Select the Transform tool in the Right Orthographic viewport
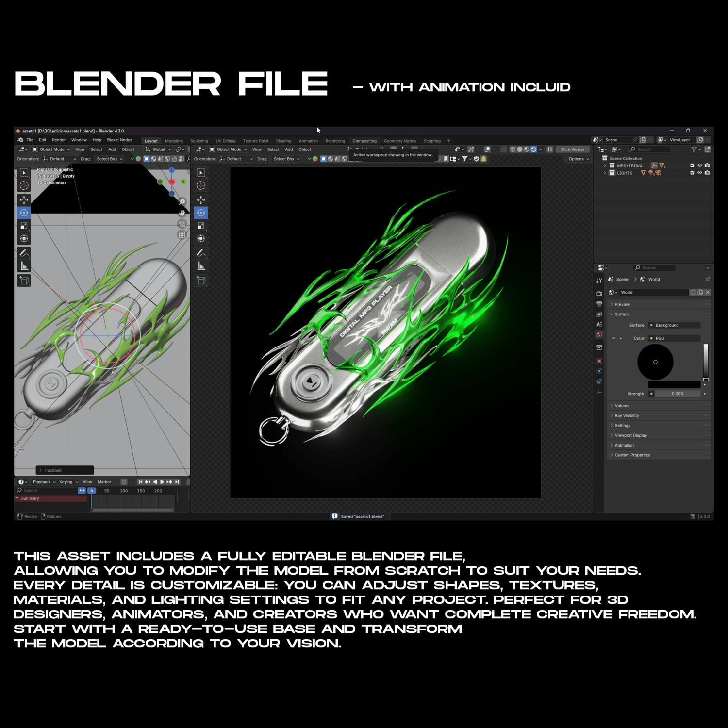 (x=24, y=238)
